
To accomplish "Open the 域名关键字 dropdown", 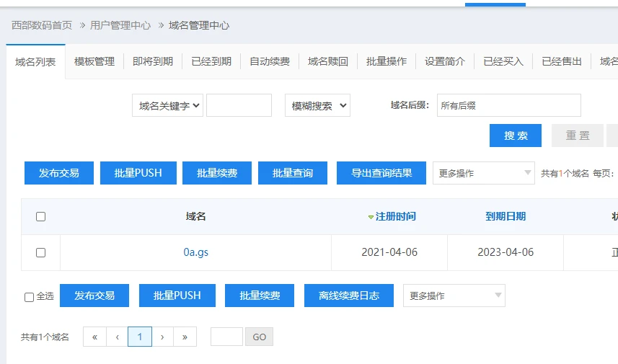I will [x=167, y=105].
